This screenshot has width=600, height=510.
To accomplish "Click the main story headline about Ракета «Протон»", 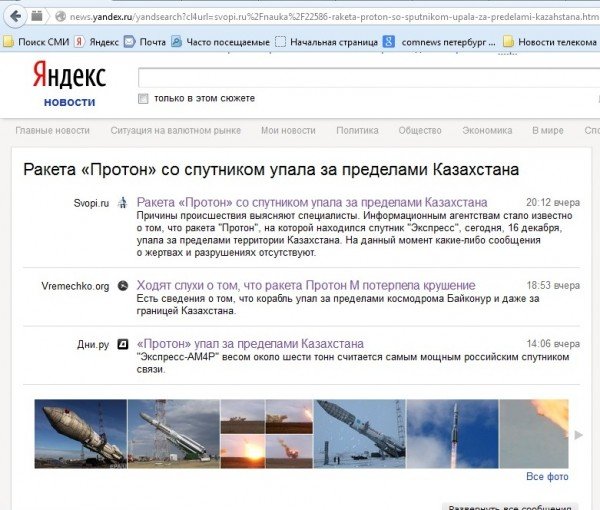I will click(271, 169).
